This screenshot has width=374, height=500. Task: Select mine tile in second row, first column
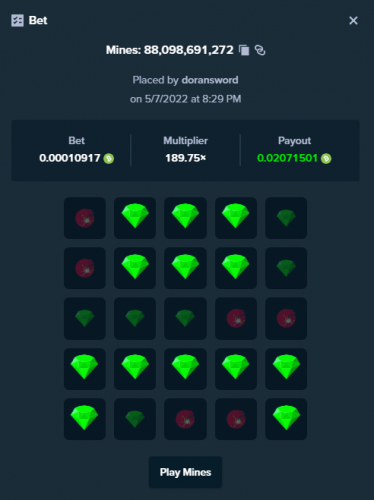tap(85, 268)
